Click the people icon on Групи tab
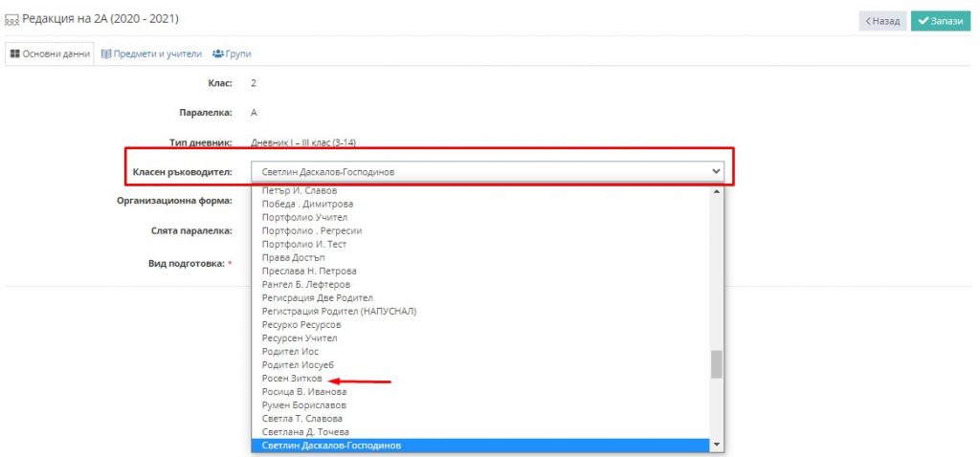 pyautogui.click(x=218, y=54)
